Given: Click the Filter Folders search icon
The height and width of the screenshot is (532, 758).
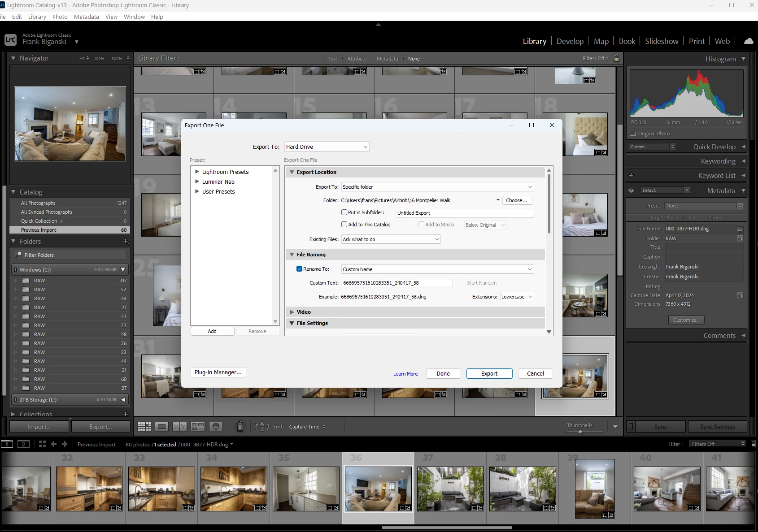Looking at the screenshot, I should pyautogui.click(x=19, y=255).
